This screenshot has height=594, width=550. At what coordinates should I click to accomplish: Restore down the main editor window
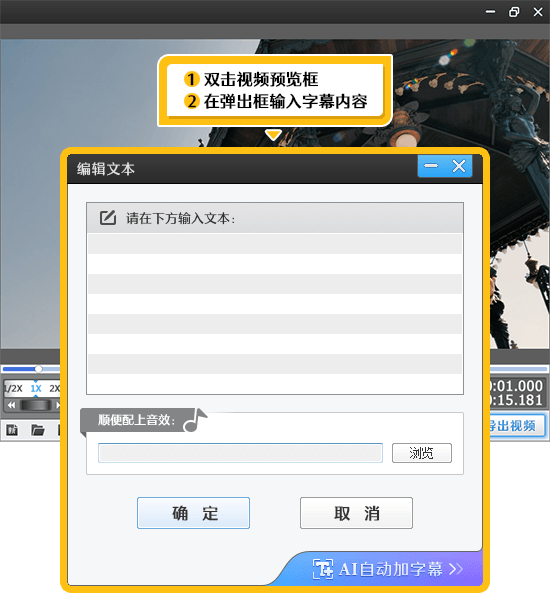[514, 12]
